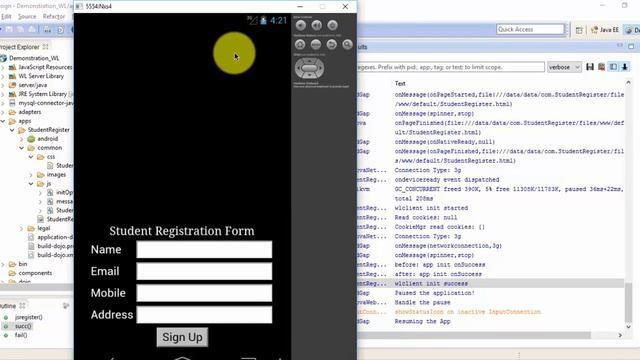Image resolution: width=640 pixels, height=360 pixels.
Task: Minimize the LogCat panel
Action: (x=620, y=46)
